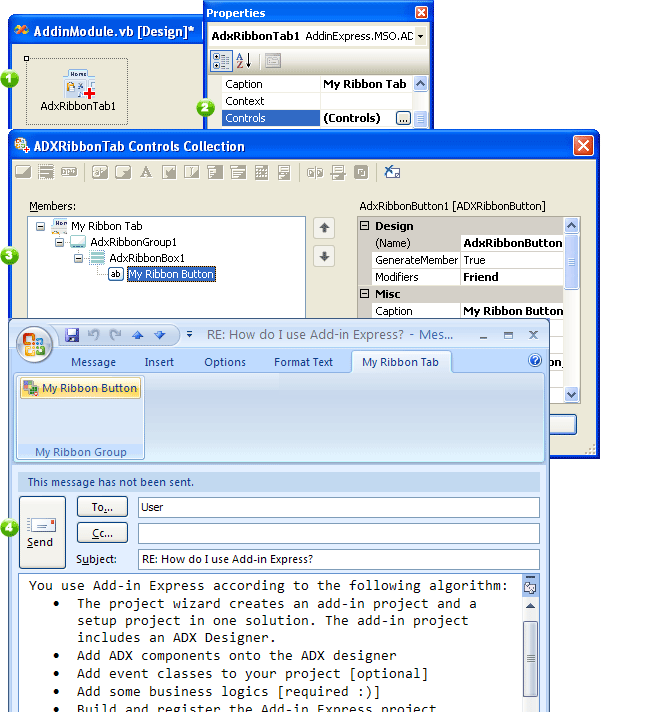Click the Subject field
Image resolution: width=645 pixels, height=712 pixels.
click(x=339, y=559)
